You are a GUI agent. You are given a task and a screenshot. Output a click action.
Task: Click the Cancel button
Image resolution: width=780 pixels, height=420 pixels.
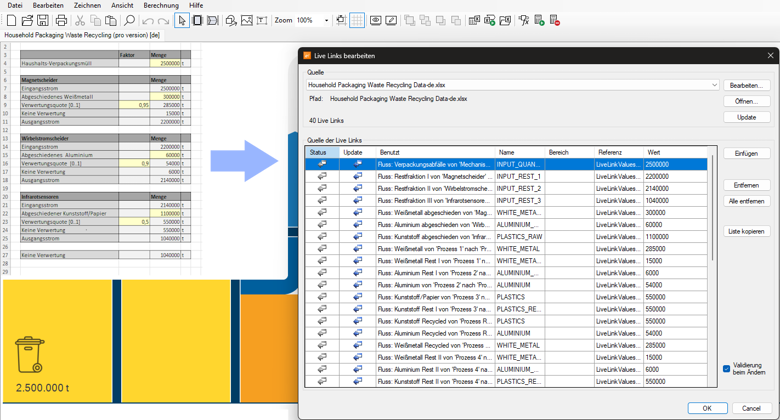(x=751, y=408)
